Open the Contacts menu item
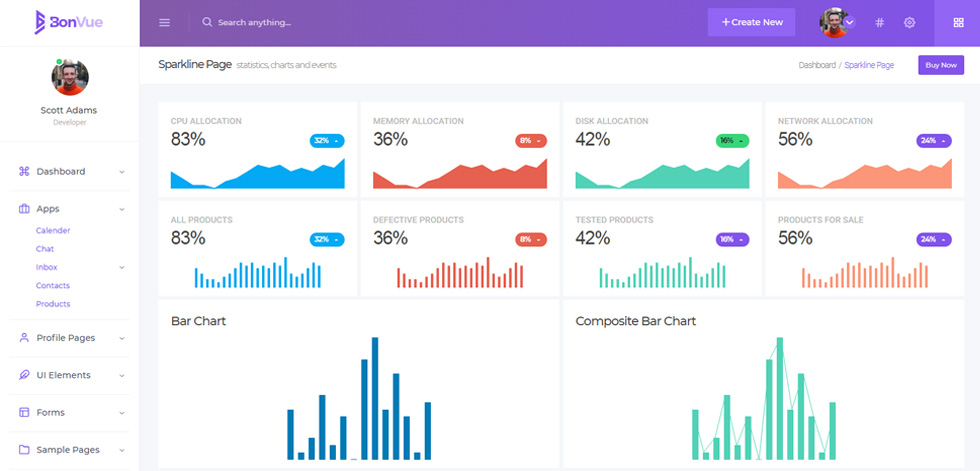Screen dimensions: 980x471 pos(53,285)
